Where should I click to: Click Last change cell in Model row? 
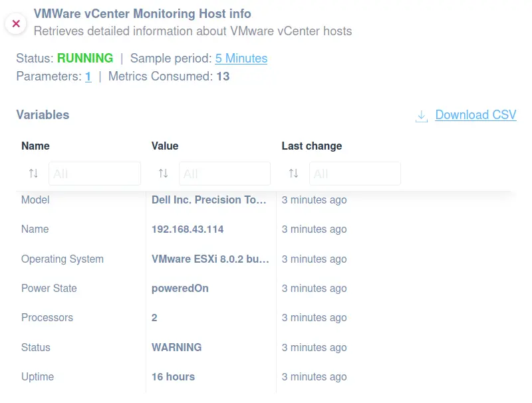click(x=314, y=200)
